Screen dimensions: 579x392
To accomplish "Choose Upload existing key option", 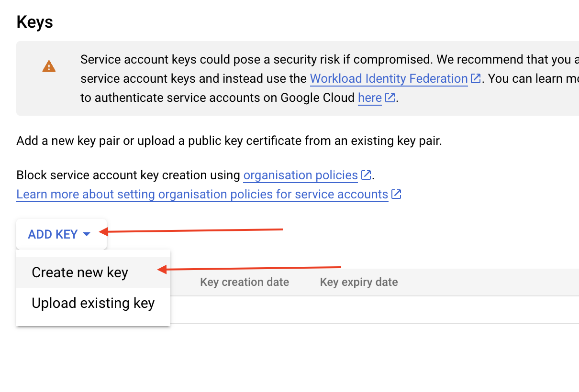I will click(x=93, y=303).
